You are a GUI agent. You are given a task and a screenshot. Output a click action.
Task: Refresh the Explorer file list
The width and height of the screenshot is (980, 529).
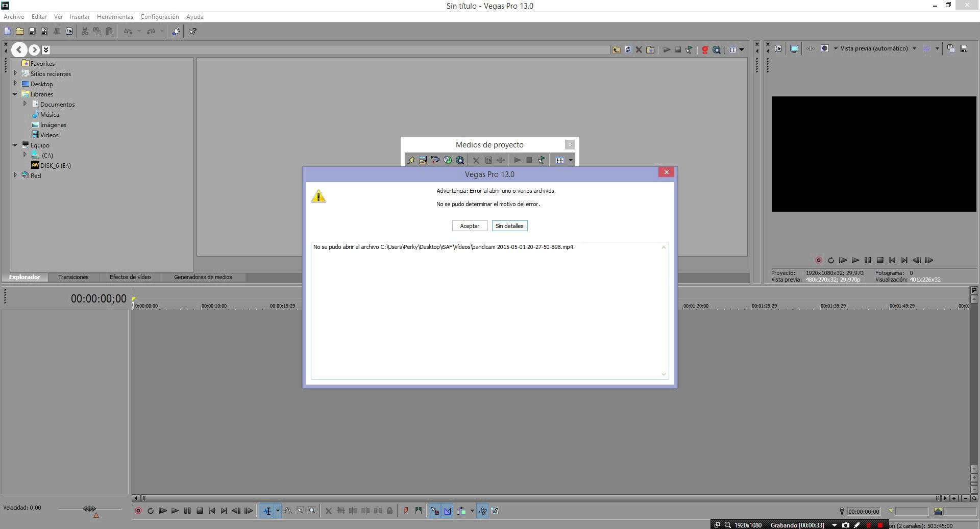[x=628, y=49]
